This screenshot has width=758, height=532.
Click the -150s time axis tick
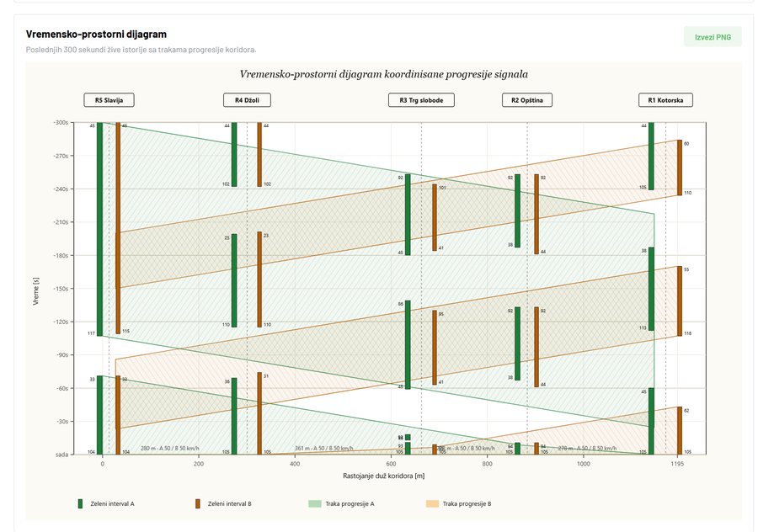click(x=61, y=289)
